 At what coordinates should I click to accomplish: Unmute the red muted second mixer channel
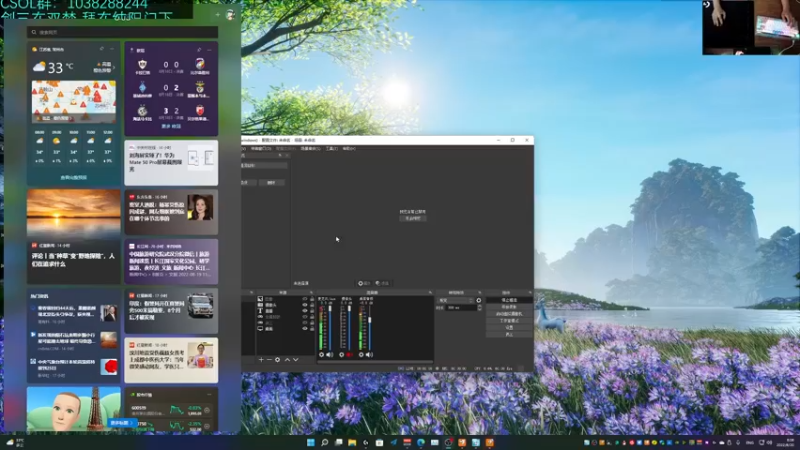click(x=349, y=355)
